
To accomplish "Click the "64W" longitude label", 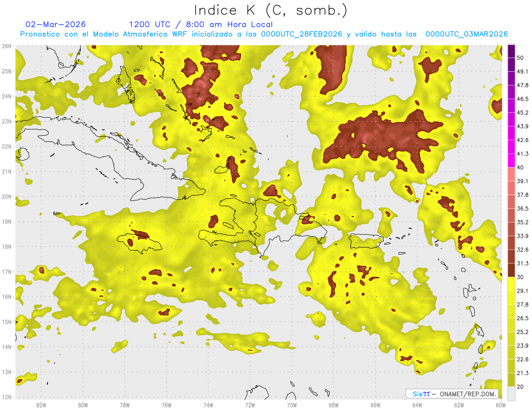I will [x=417, y=405].
